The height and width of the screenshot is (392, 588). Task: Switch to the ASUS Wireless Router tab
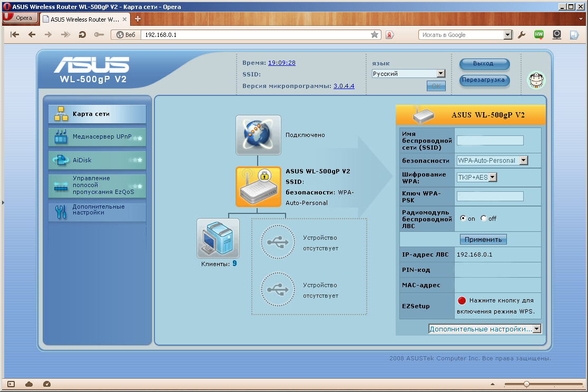coord(85,19)
